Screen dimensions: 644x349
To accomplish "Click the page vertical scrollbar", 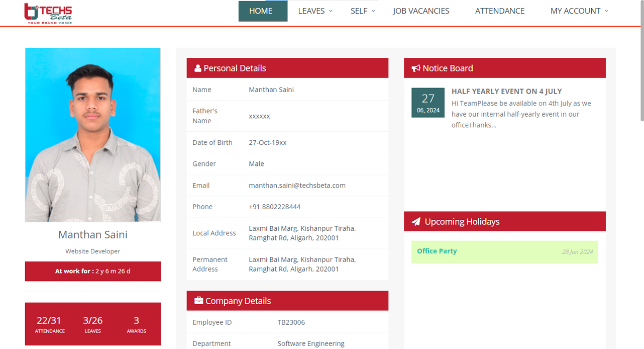I will coord(641,60).
